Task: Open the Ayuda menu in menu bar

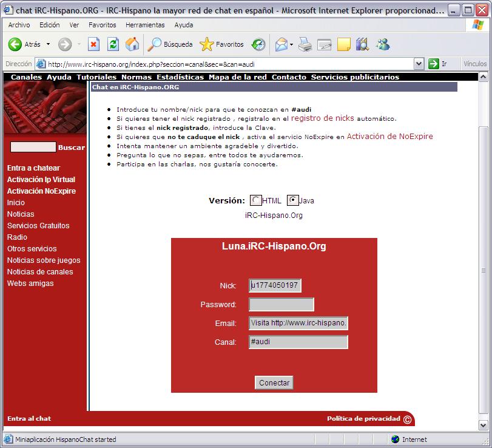Action: tap(184, 25)
